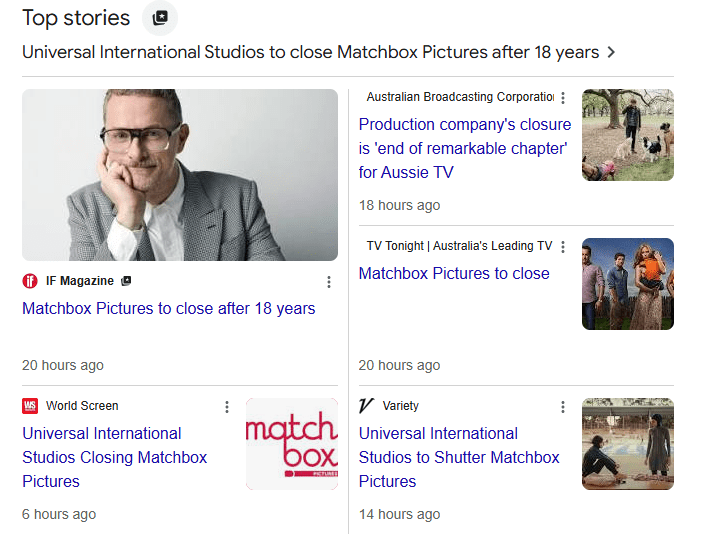Click the Variety story thumbnail image

click(x=628, y=444)
